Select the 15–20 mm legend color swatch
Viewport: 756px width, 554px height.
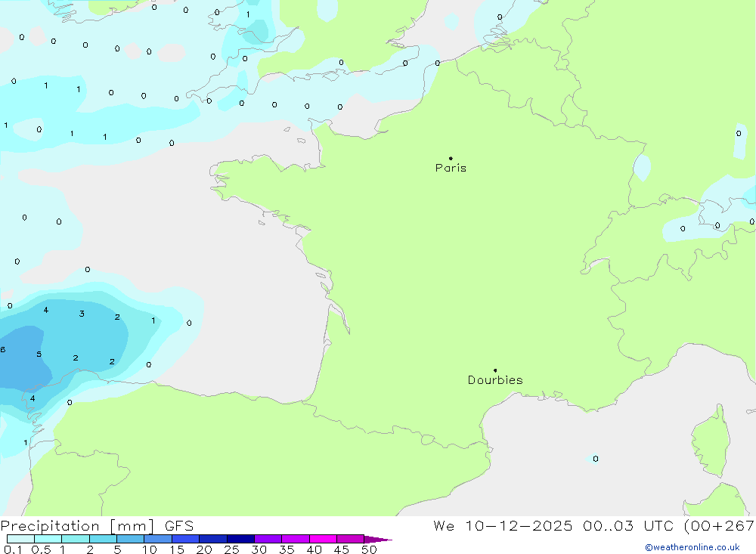pos(186,539)
